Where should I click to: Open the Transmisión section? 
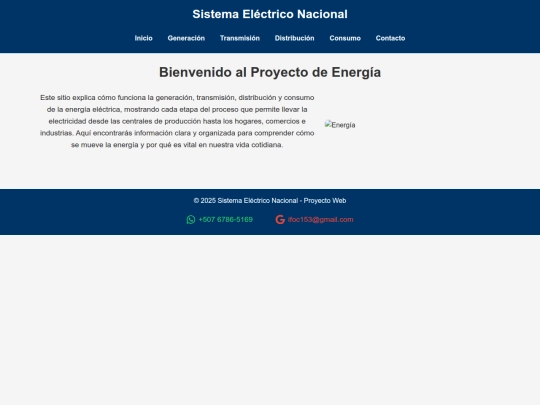pos(240,38)
